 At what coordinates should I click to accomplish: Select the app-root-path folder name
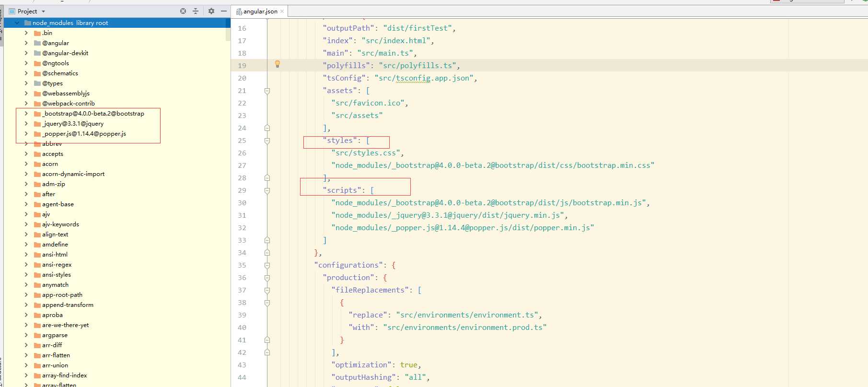(x=62, y=295)
